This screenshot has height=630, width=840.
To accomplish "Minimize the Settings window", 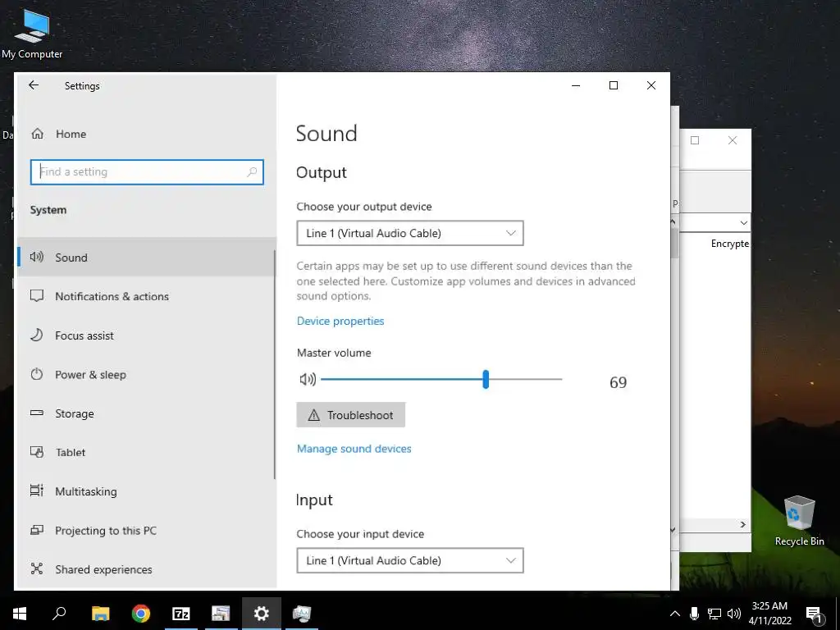I will pos(576,85).
